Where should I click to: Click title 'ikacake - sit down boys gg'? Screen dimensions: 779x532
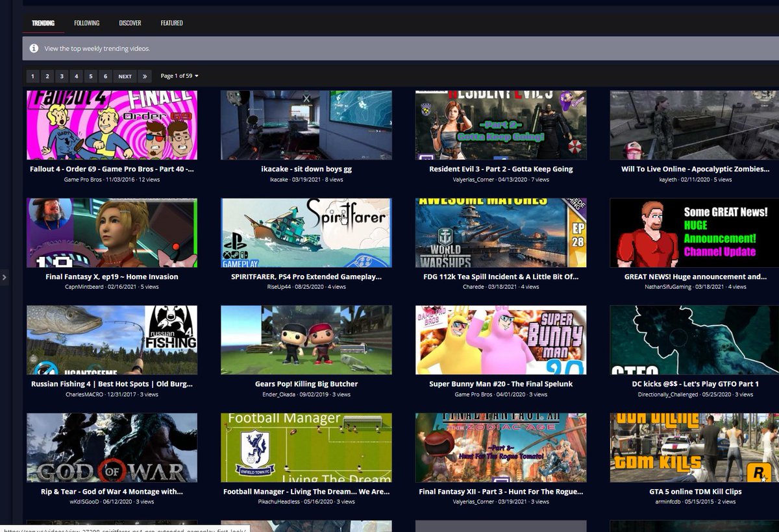(306, 169)
